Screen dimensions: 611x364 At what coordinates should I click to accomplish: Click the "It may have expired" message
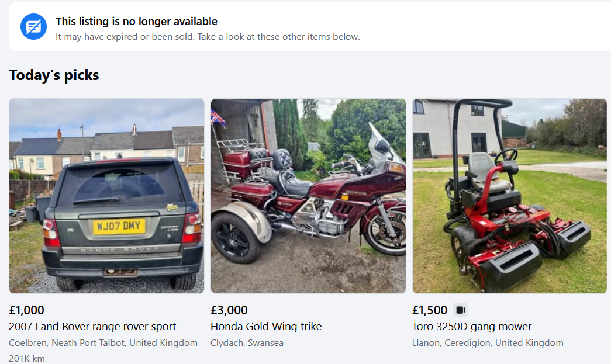pos(208,37)
